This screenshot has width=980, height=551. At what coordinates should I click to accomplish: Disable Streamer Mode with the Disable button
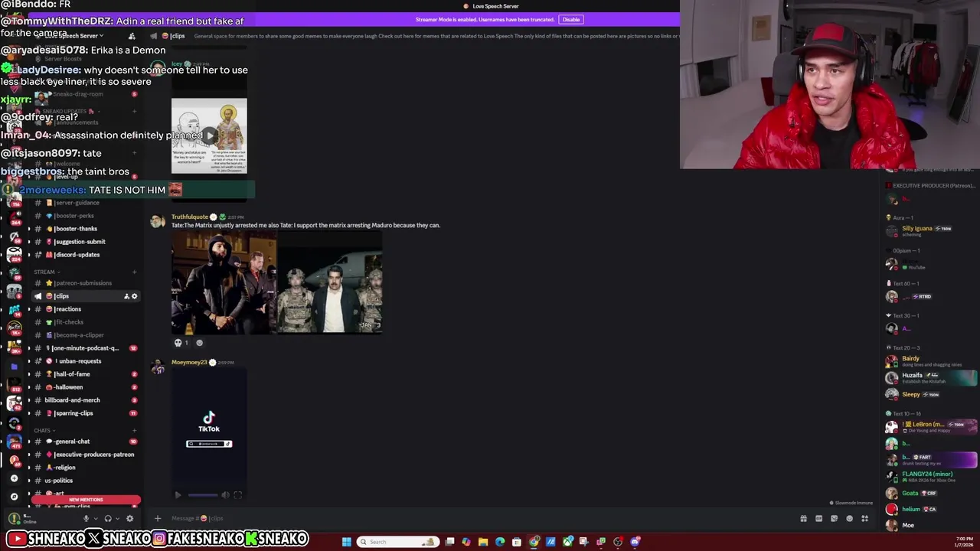click(570, 19)
